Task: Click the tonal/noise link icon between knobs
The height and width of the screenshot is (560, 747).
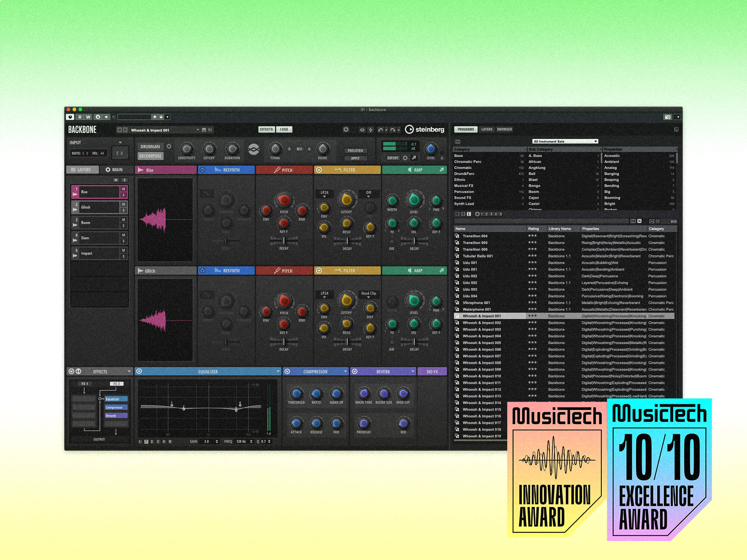Action: point(254,149)
